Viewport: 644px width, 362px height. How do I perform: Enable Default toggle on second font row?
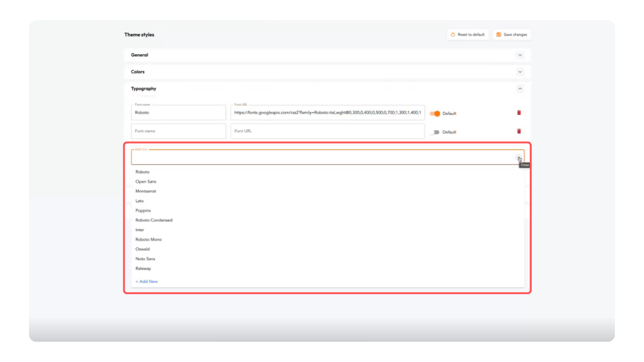(x=435, y=132)
